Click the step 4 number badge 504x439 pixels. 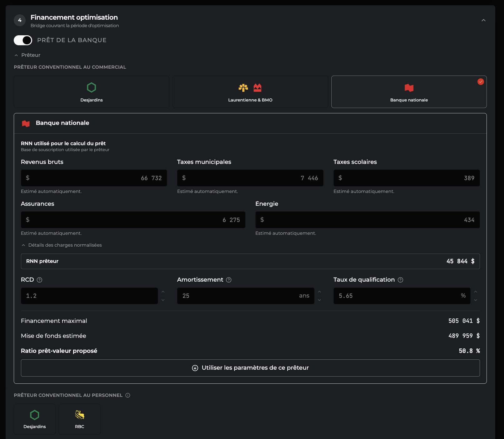(20, 20)
